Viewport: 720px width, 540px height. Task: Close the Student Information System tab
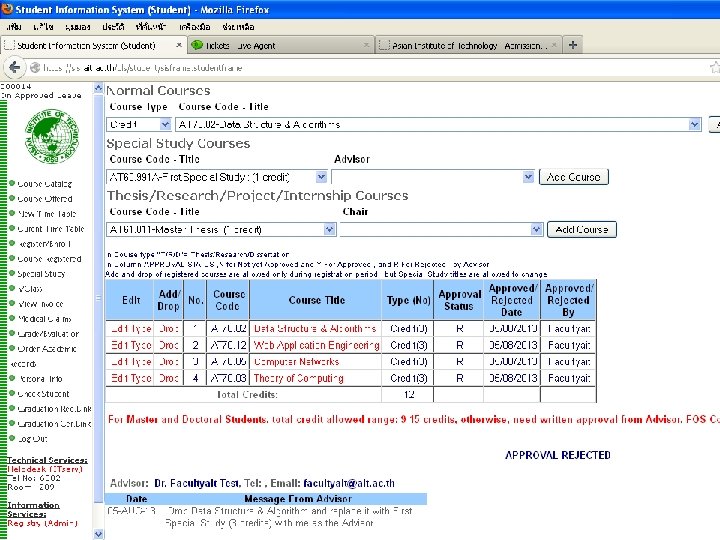coord(179,45)
